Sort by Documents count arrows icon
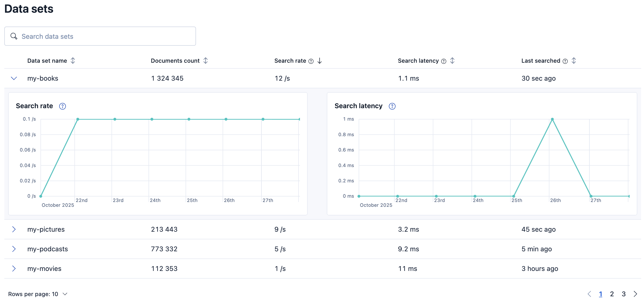The height and width of the screenshot is (303, 644). 205,61
